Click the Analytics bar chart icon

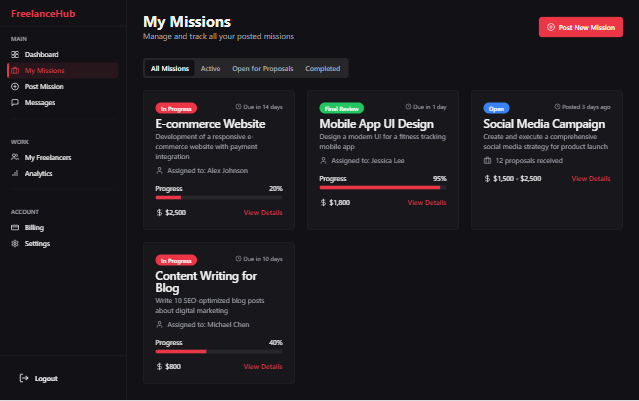click(x=15, y=173)
